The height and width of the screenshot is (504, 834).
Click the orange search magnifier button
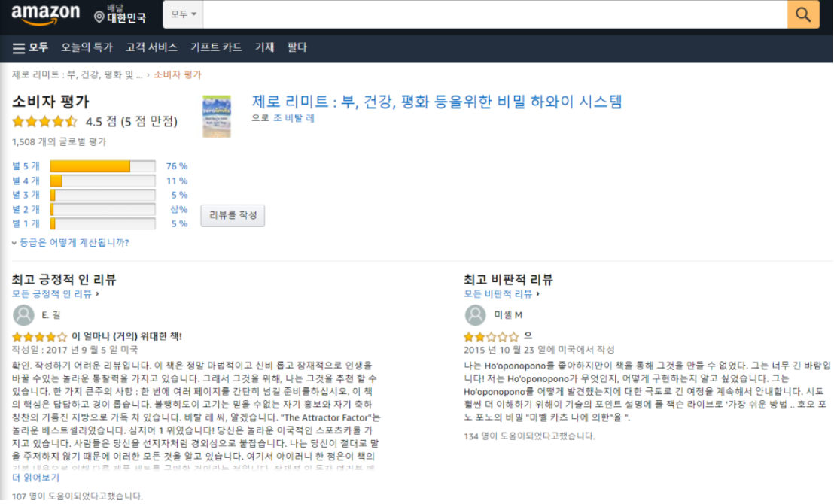click(803, 14)
